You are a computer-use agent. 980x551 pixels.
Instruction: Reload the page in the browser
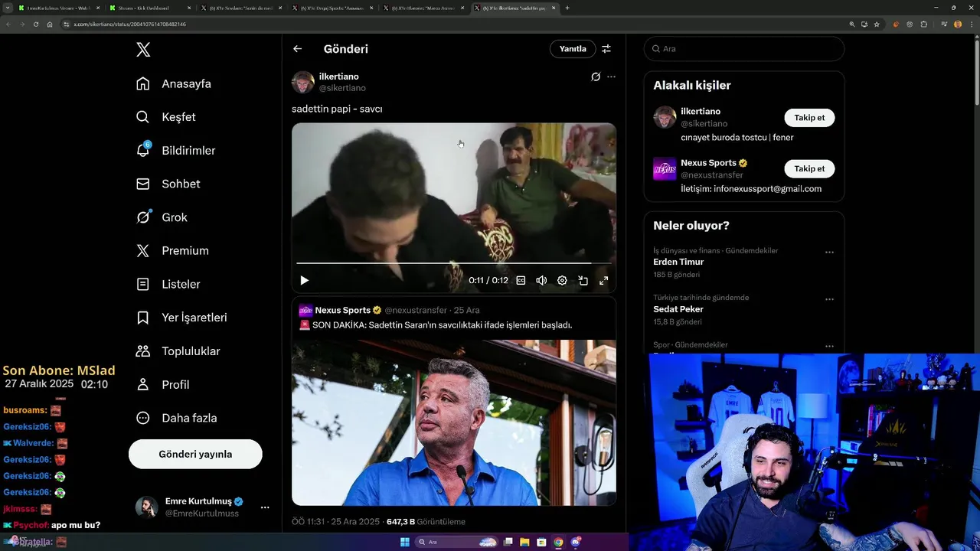[35, 24]
